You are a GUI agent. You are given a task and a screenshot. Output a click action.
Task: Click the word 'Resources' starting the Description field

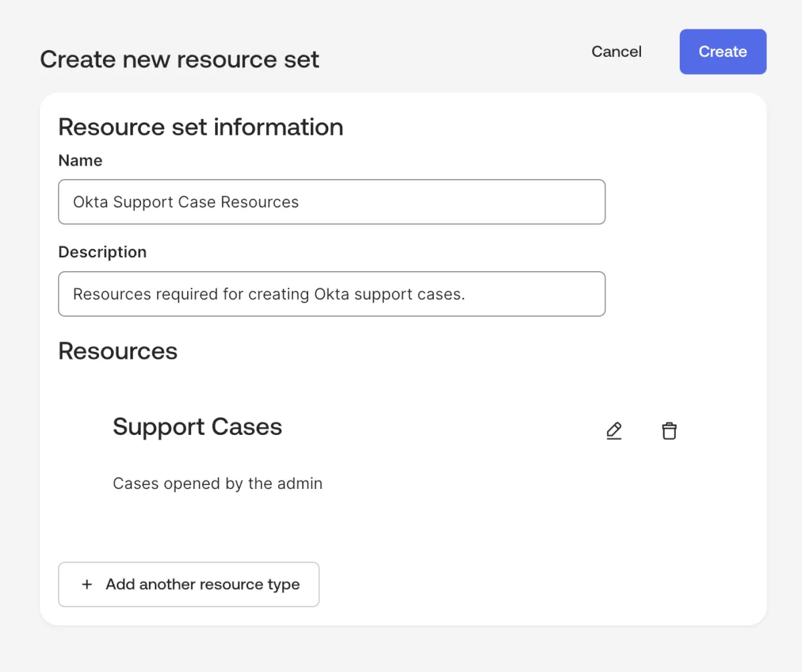click(112, 294)
